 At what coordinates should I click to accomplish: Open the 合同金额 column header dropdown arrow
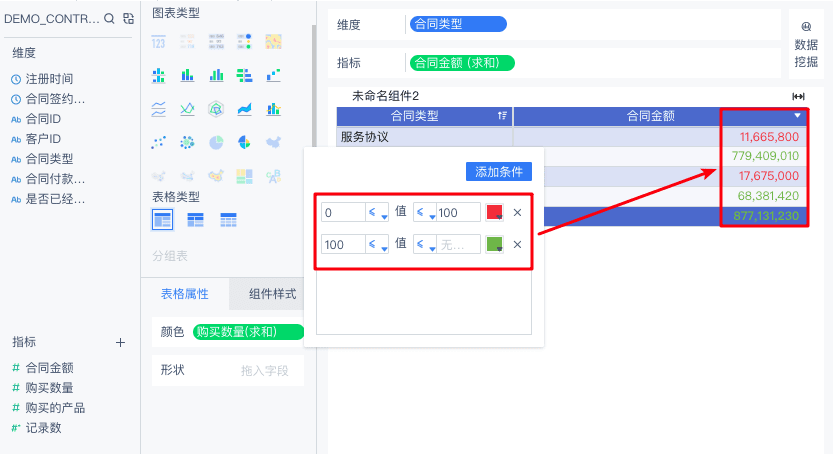pyautogui.click(x=797, y=115)
